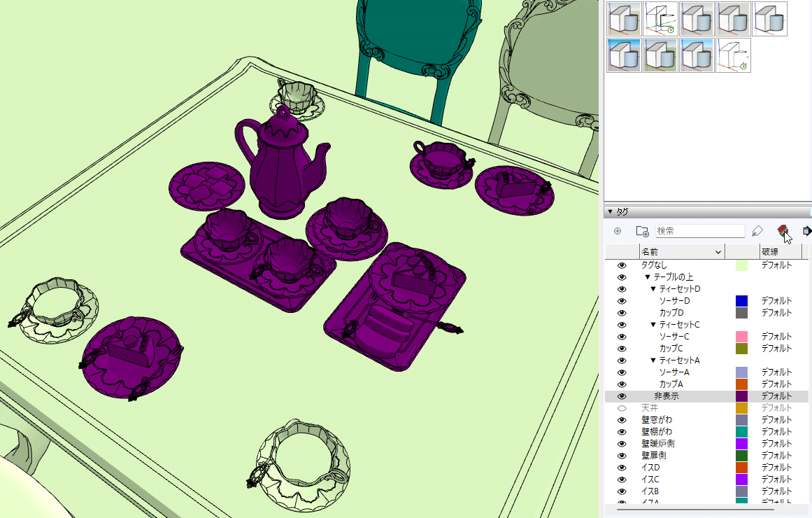Hide the 壁扉側 tag
The width and height of the screenshot is (812, 518).
[x=622, y=456]
